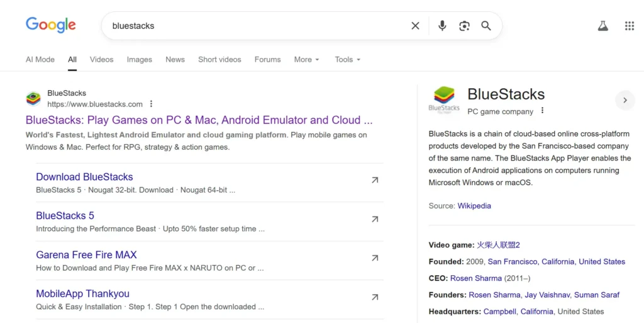The width and height of the screenshot is (644, 323).
Task: Click snippet 'How to Download and Play Free Fire MAX'
Action: 109,268
